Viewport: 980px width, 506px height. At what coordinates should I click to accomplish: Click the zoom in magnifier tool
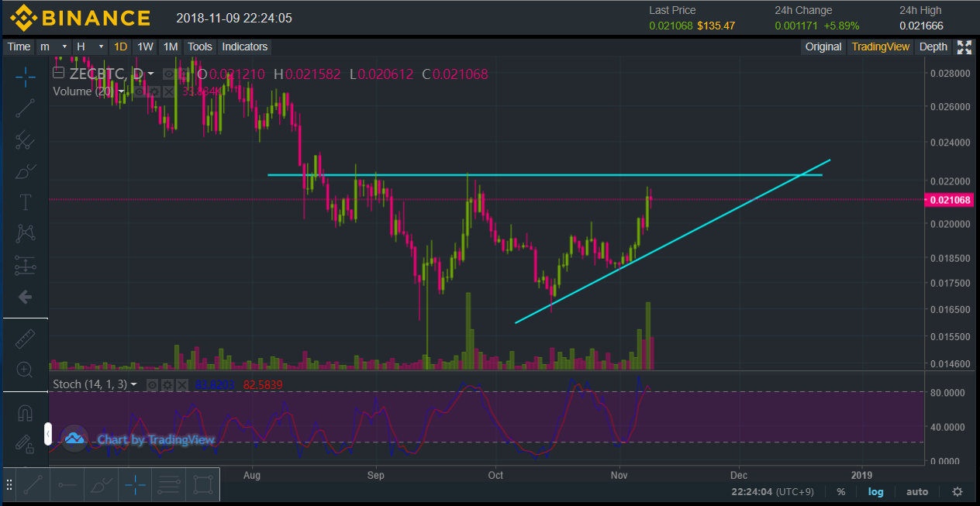click(x=26, y=370)
